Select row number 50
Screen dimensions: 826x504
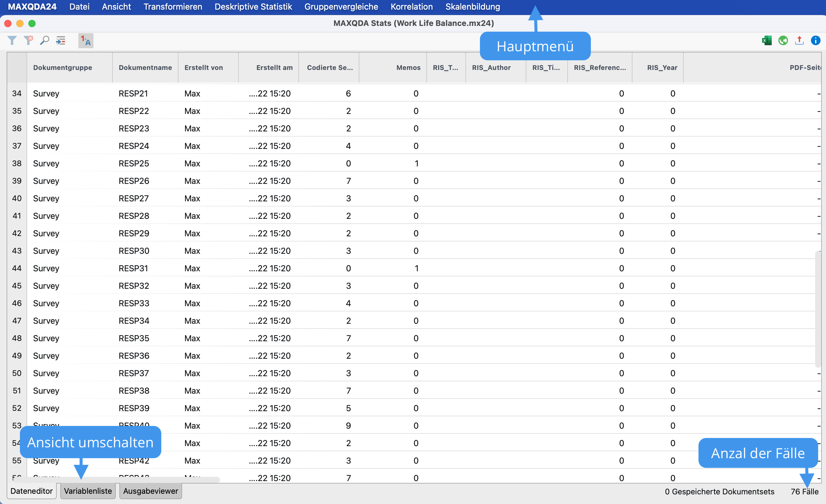17,373
